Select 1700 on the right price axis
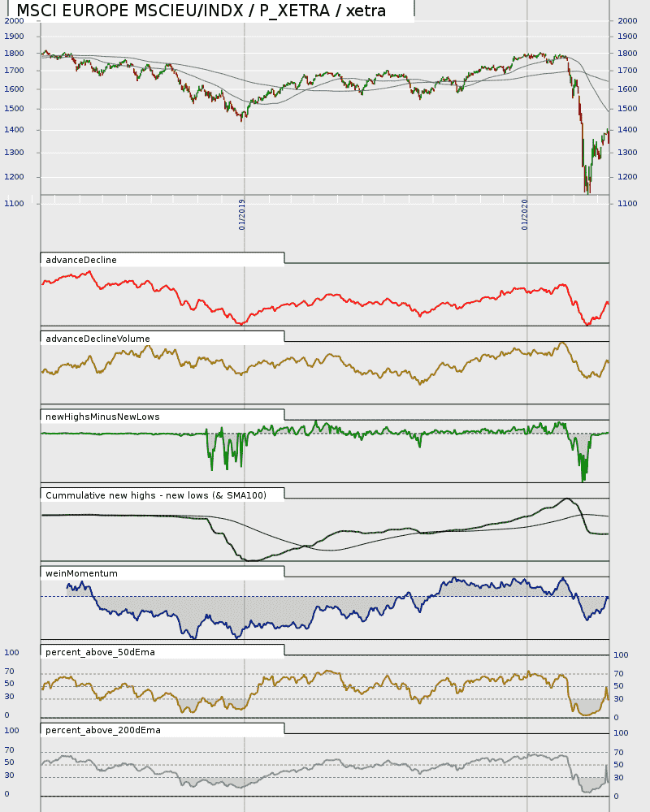 (x=627, y=71)
